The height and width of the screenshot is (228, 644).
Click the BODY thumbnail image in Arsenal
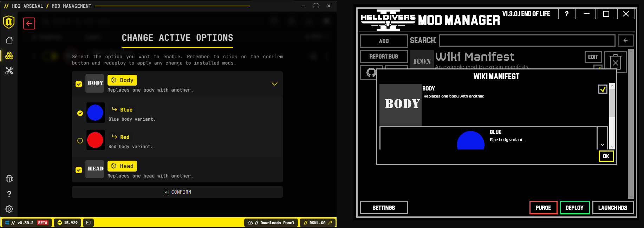click(x=95, y=83)
